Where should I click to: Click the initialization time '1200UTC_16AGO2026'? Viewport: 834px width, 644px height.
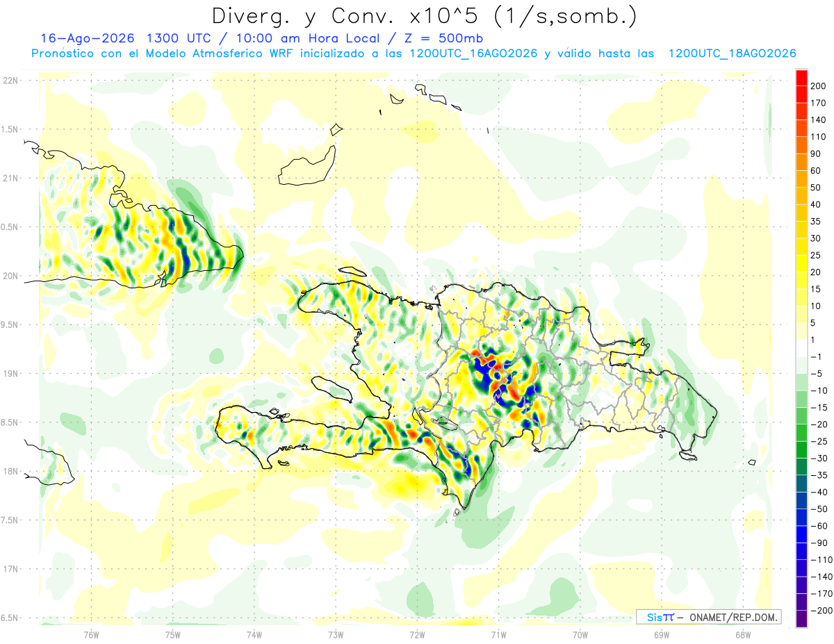pos(473,53)
